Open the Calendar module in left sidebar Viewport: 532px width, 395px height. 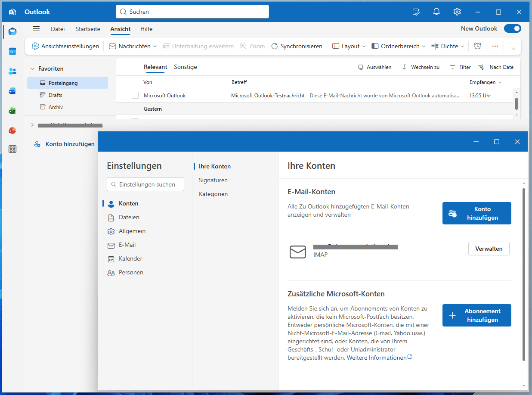(x=12, y=51)
